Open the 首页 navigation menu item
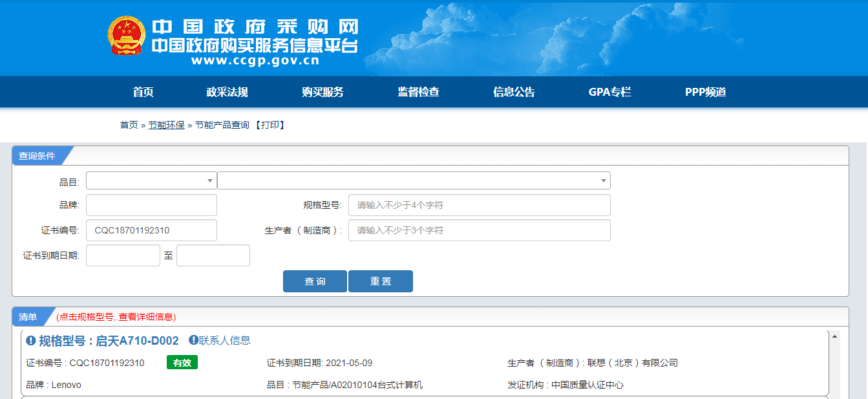Screen dimensions: 868x399 [x=143, y=92]
